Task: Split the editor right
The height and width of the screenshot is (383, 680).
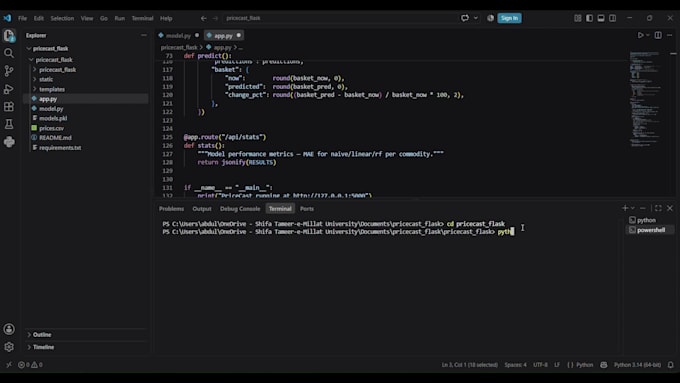Action: click(658, 35)
